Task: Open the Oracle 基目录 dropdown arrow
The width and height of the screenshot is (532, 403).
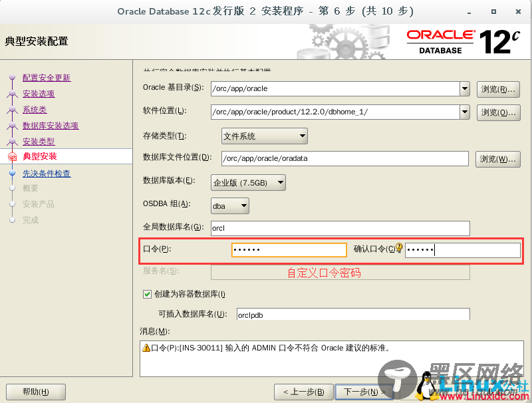Action: pos(464,89)
